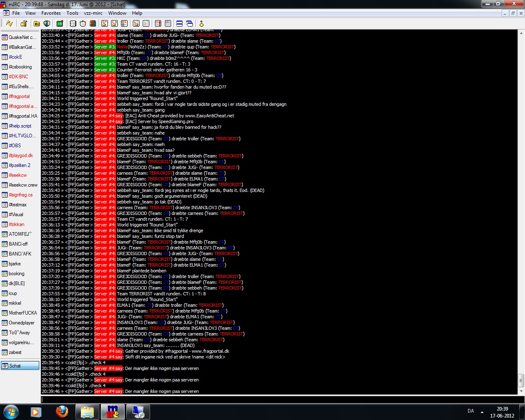525x420 pixels.
Task: Select the active Schat window in switchbar
Action: click(x=20, y=366)
